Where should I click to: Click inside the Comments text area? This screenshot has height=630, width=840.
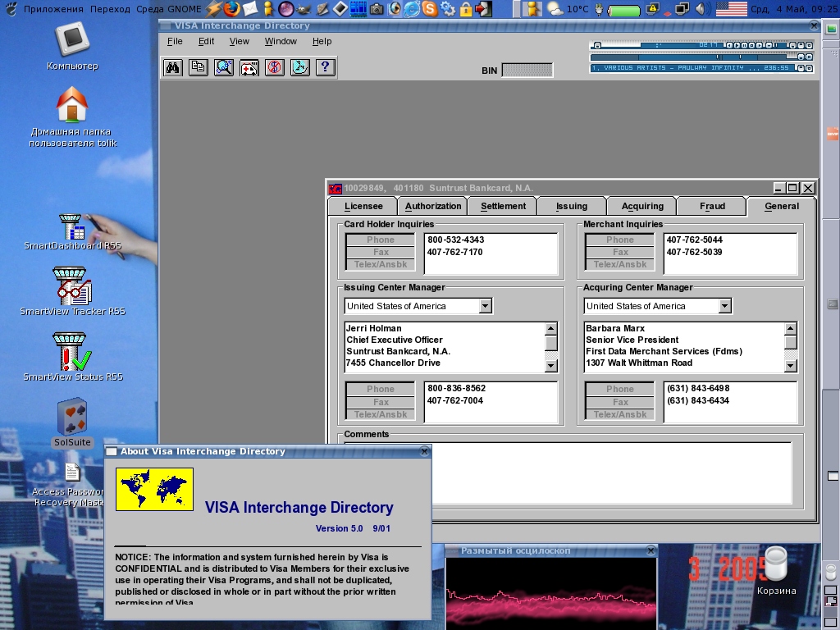[x=568, y=473]
